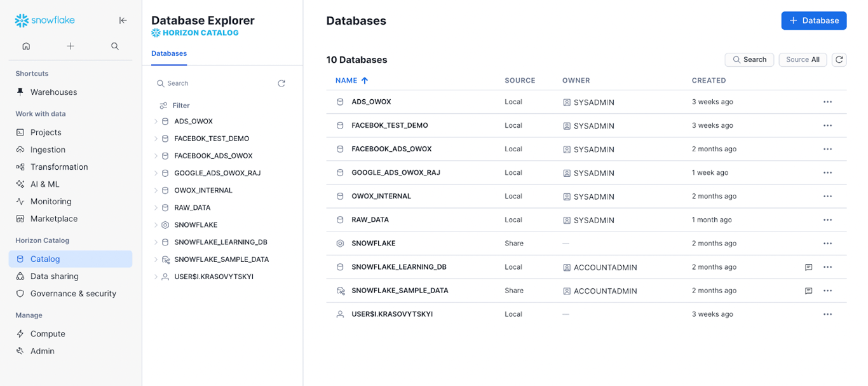The width and height of the screenshot is (868, 386).
Task: Open more options for ADS_OWOX row
Action: (827, 102)
